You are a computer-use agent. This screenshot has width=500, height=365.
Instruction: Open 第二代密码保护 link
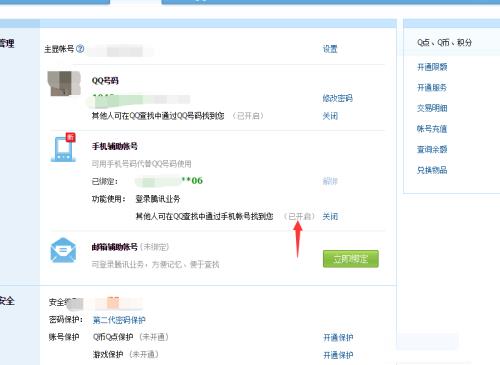coord(119,320)
